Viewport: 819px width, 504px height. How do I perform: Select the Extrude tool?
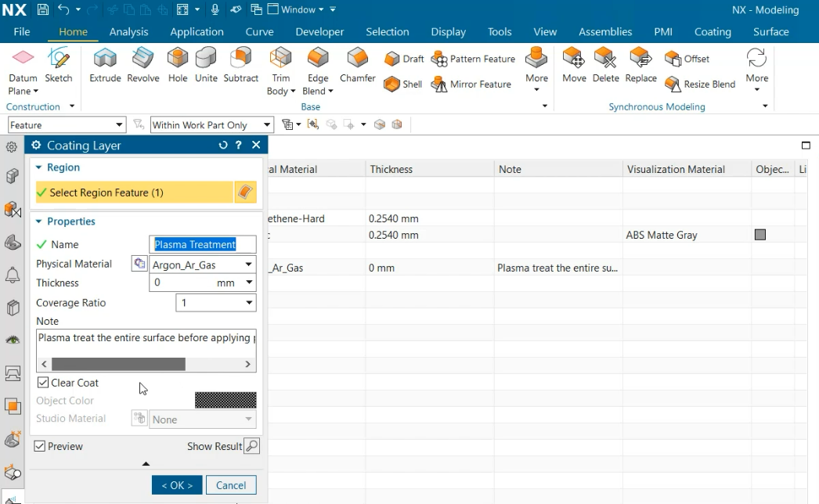105,64
